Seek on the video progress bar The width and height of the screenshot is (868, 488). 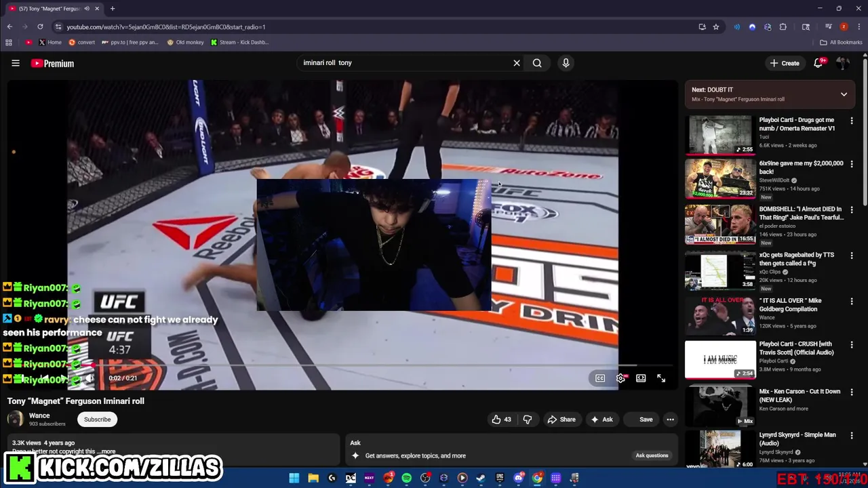pyautogui.click(x=342, y=365)
